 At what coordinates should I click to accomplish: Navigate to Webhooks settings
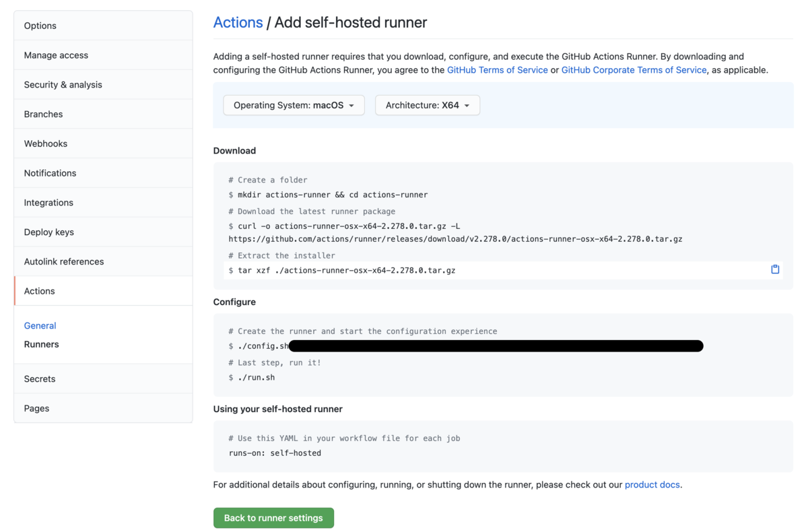[x=103, y=143]
